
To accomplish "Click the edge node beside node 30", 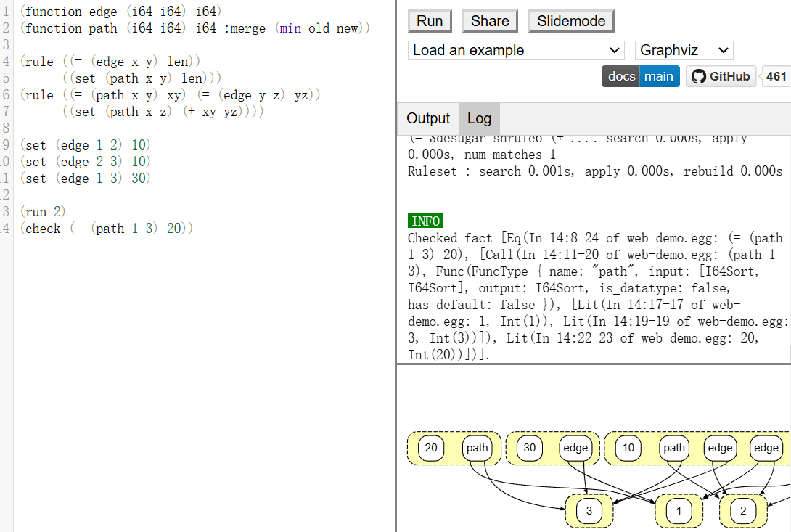I will coord(575,448).
